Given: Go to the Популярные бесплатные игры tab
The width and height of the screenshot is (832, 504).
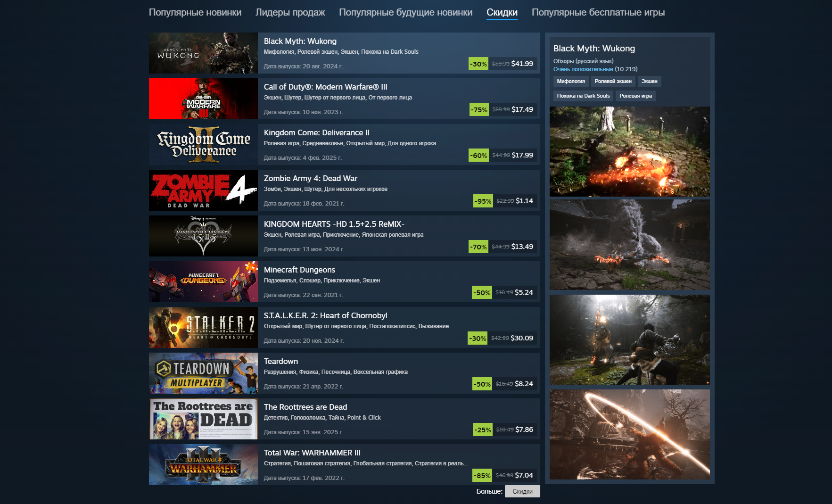Looking at the screenshot, I should 598,13.
